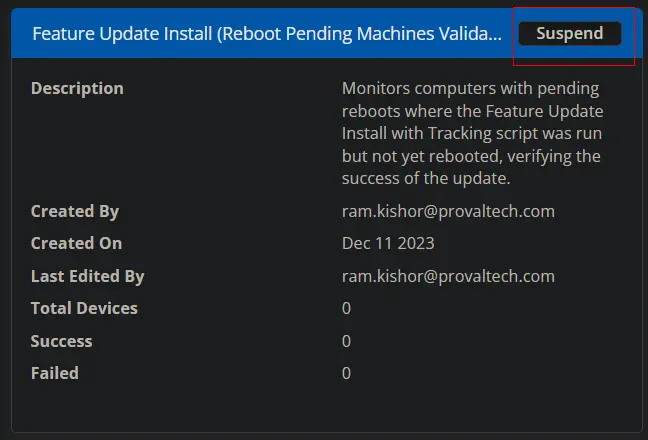Select the Dec 11 2023 date
Image resolution: width=648 pixels, height=440 pixels.
point(388,243)
